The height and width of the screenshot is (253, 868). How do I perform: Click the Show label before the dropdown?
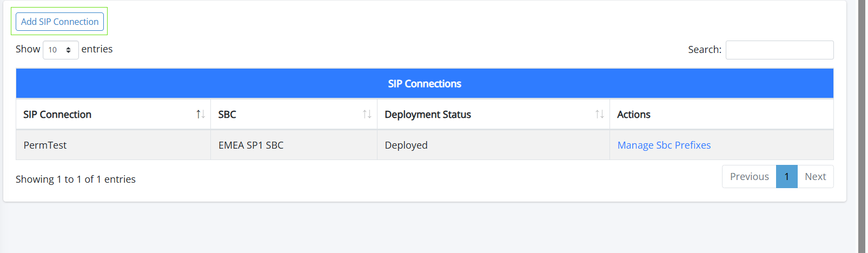(x=28, y=49)
